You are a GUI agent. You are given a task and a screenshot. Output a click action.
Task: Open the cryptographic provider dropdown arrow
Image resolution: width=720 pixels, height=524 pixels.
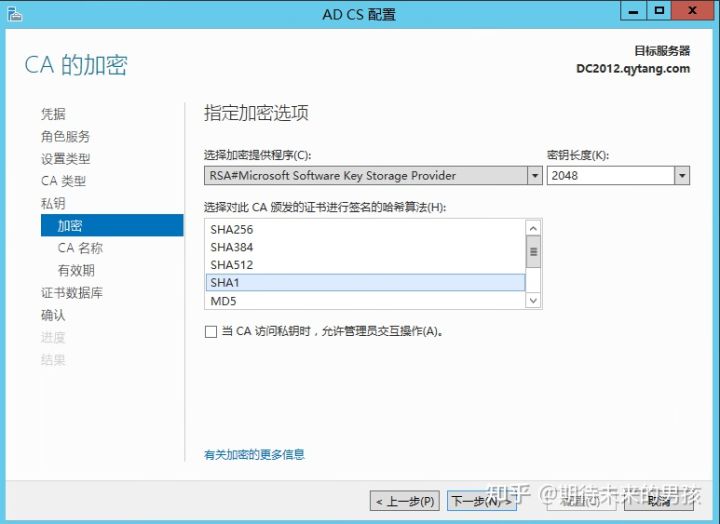coord(535,176)
